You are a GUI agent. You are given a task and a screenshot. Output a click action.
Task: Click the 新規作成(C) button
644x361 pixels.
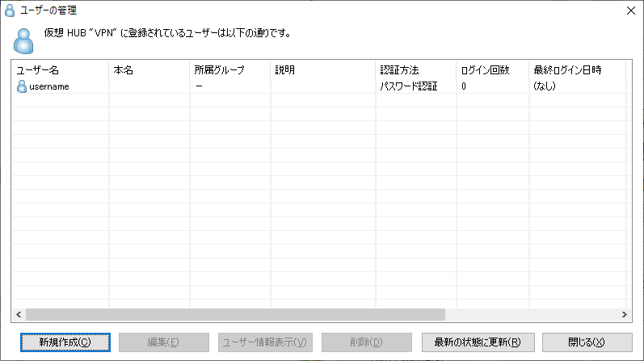pyautogui.click(x=65, y=342)
